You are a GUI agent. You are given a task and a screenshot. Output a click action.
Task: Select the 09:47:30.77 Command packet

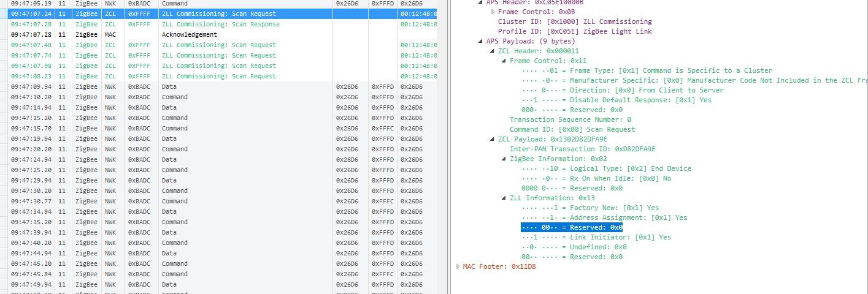coord(218,201)
